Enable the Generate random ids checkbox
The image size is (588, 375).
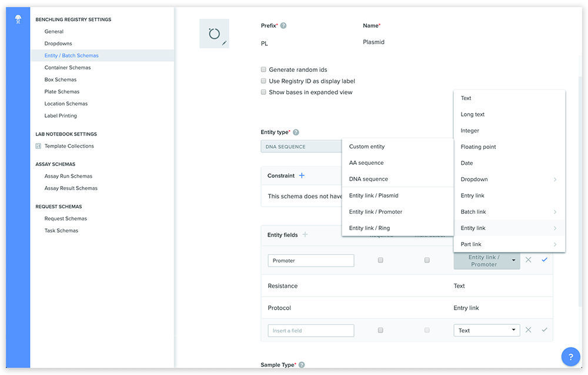pyautogui.click(x=263, y=70)
